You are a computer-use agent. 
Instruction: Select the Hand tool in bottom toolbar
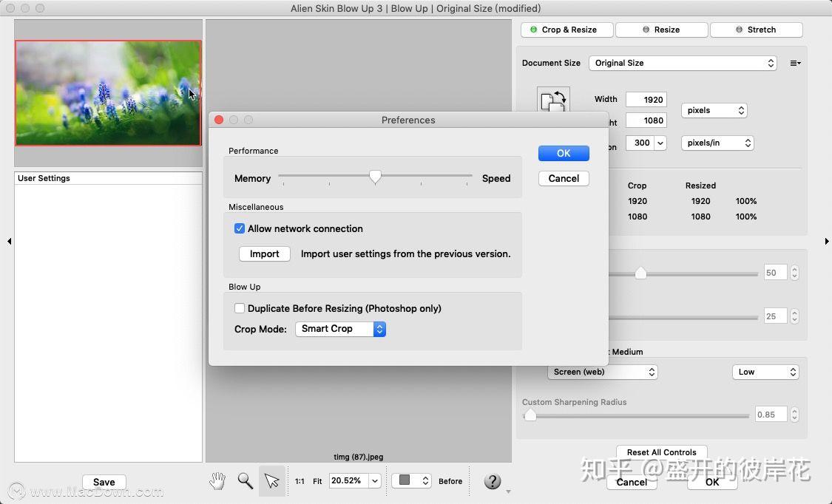[217, 480]
